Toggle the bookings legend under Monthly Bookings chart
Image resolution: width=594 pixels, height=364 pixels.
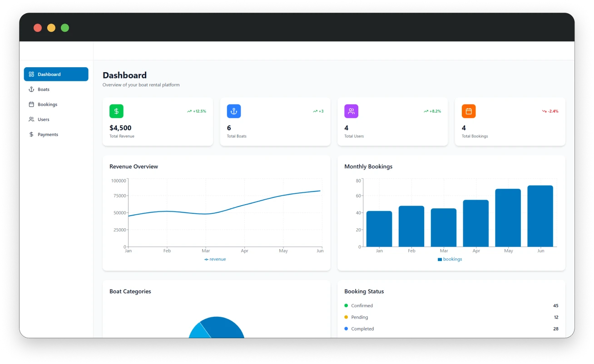[450, 259]
